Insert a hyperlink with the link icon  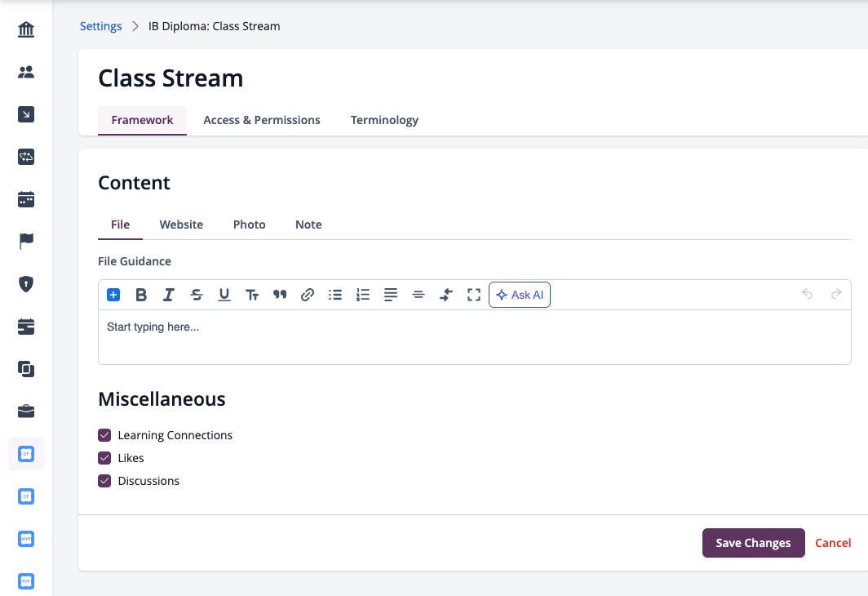coord(308,295)
